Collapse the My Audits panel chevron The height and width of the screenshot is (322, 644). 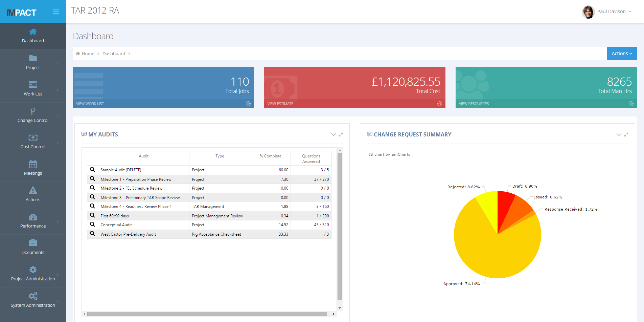click(x=333, y=134)
